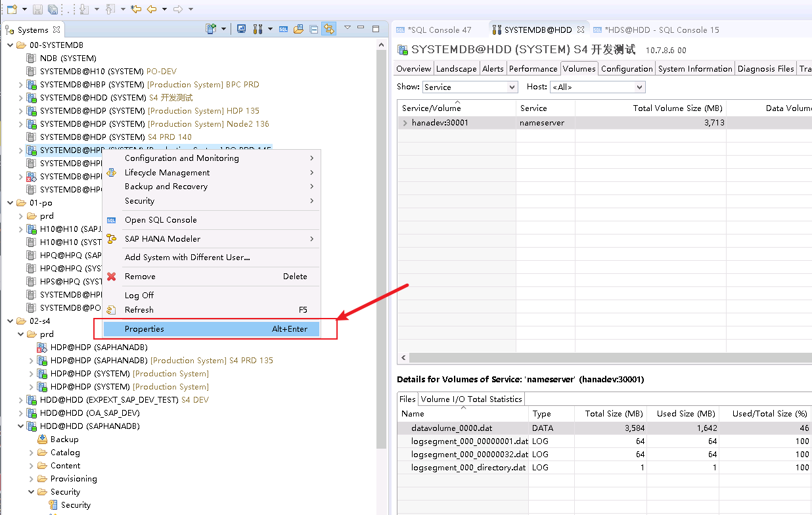Screen dimensions: 812x515
Task: Click the Save All icon in main toolbar
Action: pos(53,9)
